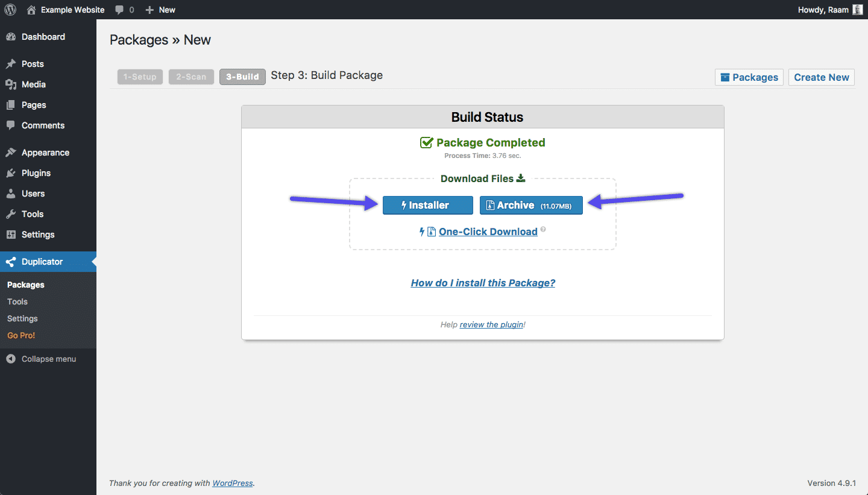
Task: Click the Create New button
Action: tap(821, 77)
